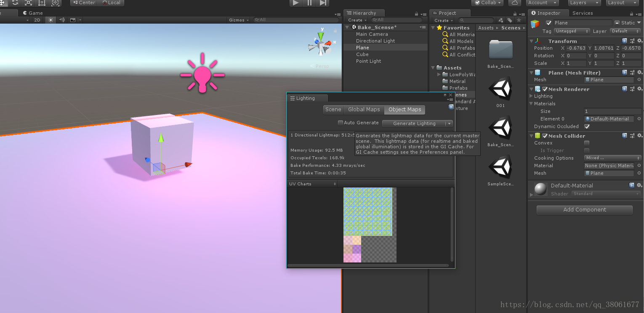
Task: Select the Scale tool in the toolbar
Action: coord(28,3)
